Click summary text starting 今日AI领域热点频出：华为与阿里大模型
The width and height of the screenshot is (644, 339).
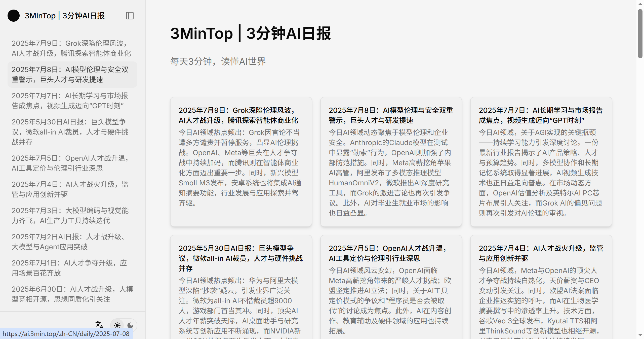[x=240, y=307]
